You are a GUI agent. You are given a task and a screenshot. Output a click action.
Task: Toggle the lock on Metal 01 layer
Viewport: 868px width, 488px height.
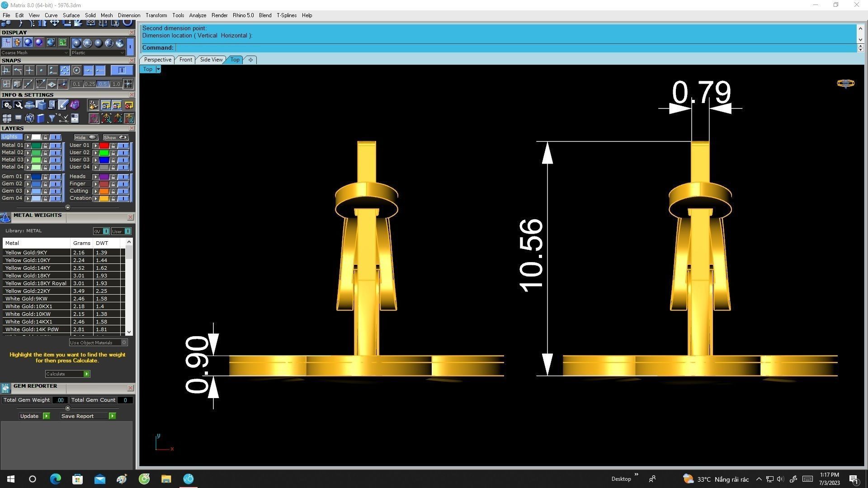click(45, 145)
